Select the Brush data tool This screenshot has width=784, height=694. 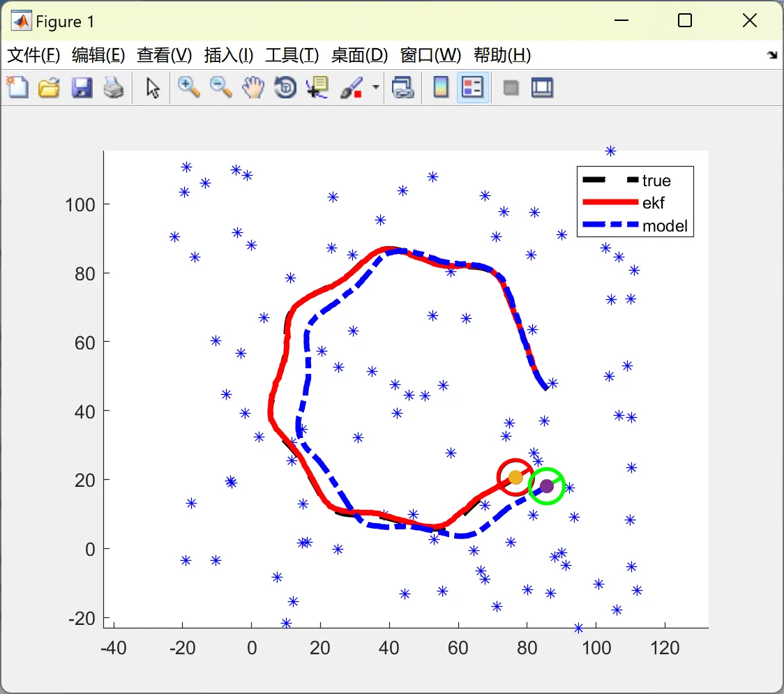352,87
